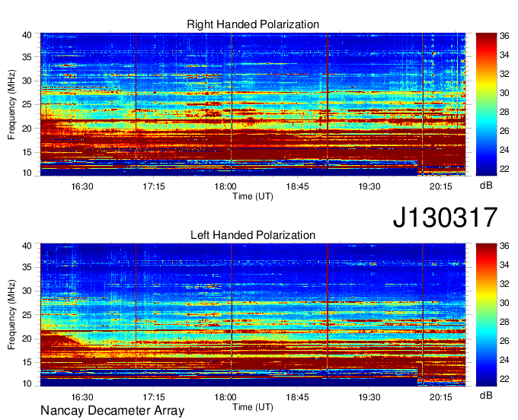This screenshot has height=420, width=518.
Task: Click the '15' frequency tick on the bottom plot
Action: 27,362
